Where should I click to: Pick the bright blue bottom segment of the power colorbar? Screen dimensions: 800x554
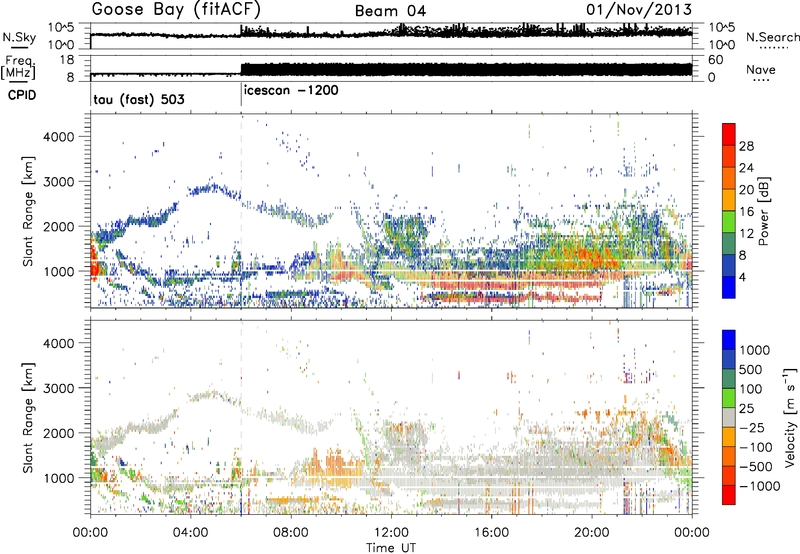pos(729,287)
